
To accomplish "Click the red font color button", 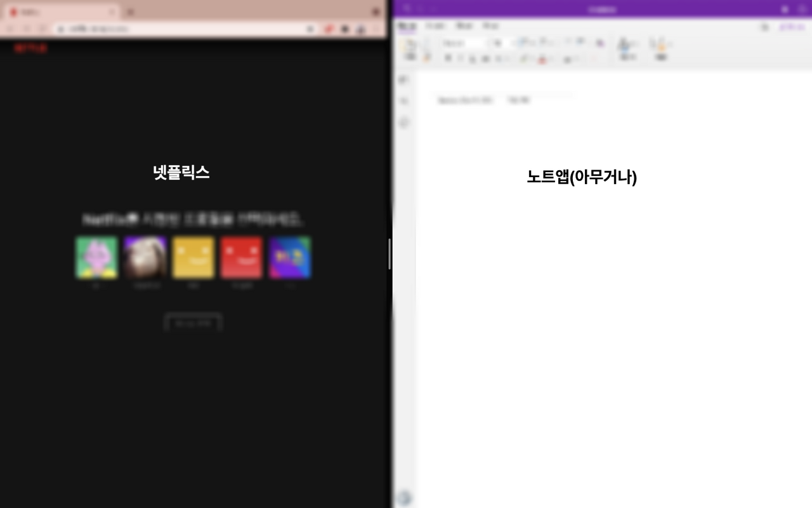I will point(542,59).
